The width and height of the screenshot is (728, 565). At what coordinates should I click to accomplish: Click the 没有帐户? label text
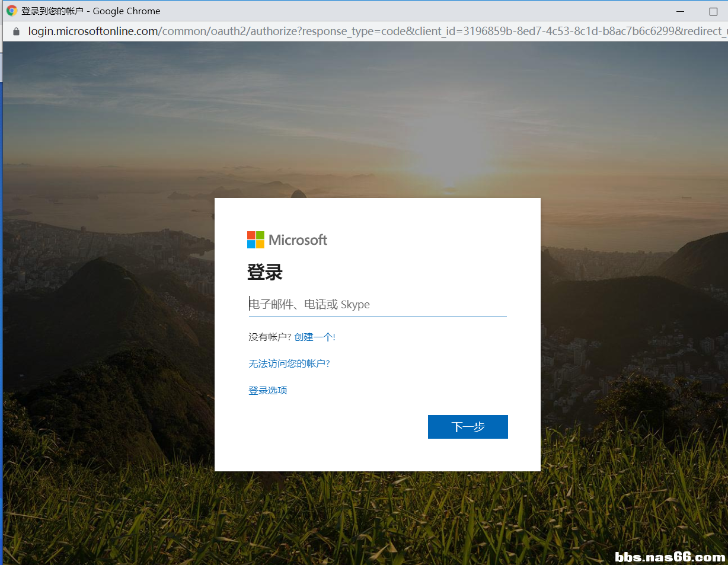(x=270, y=337)
